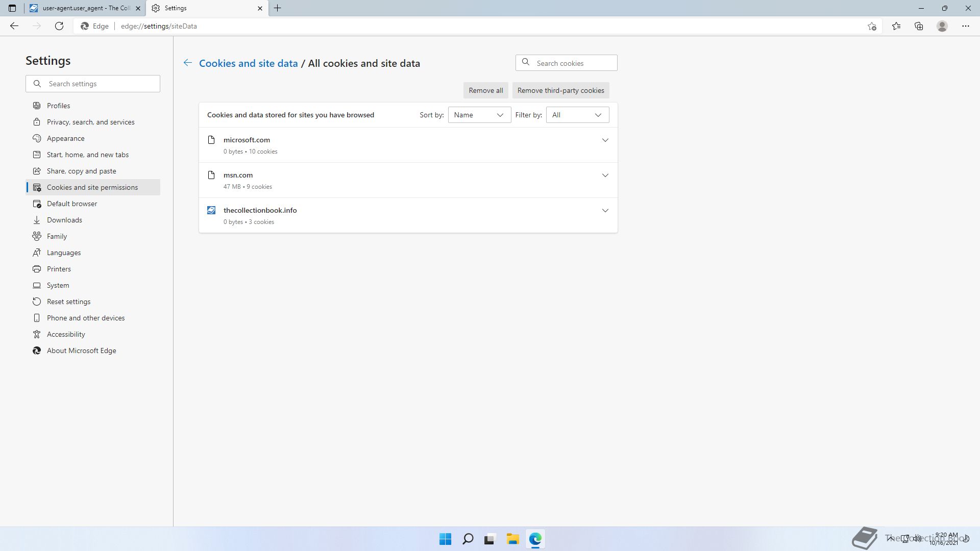Click Microsoft Edge icon on taskbar
The width and height of the screenshot is (980, 551).
tap(535, 539)
